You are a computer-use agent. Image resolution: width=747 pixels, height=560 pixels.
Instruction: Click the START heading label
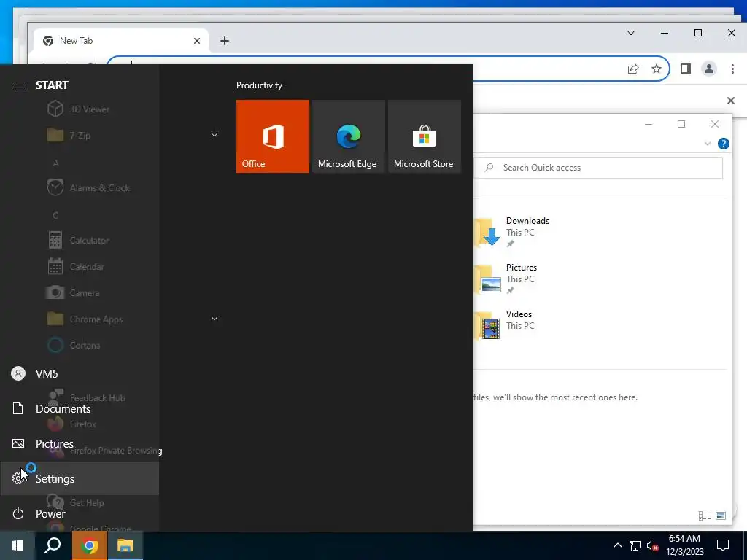[52, 85]
